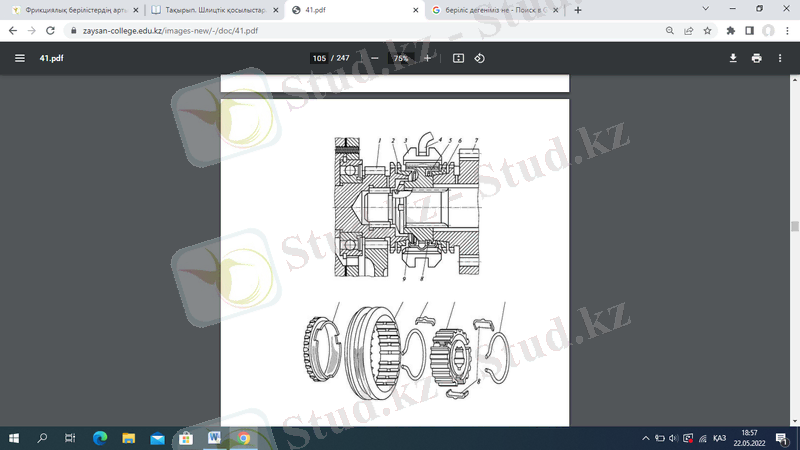The image size is (800, 450).
Task: Fit the PDF page to window
Action: (458, 58)
